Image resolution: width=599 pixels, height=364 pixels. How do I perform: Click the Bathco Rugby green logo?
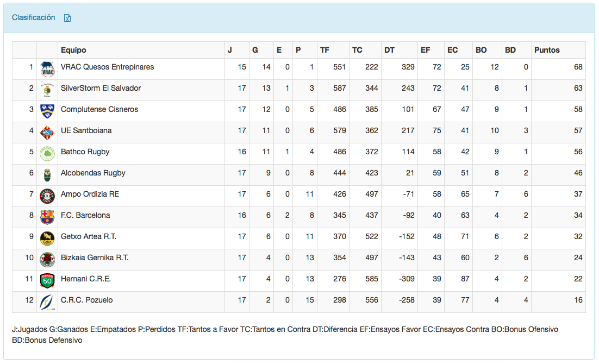pos(47,154)
